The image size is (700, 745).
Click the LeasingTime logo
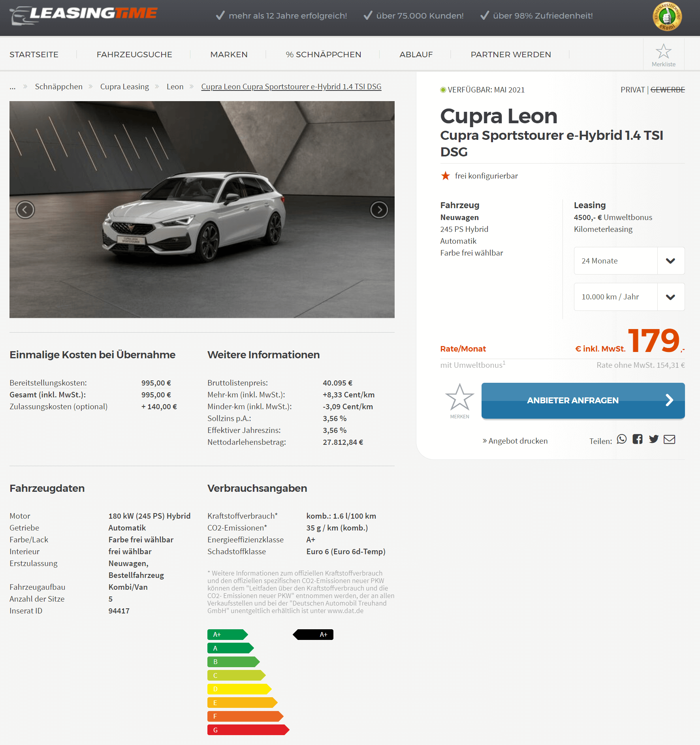[x=83, y=15]
